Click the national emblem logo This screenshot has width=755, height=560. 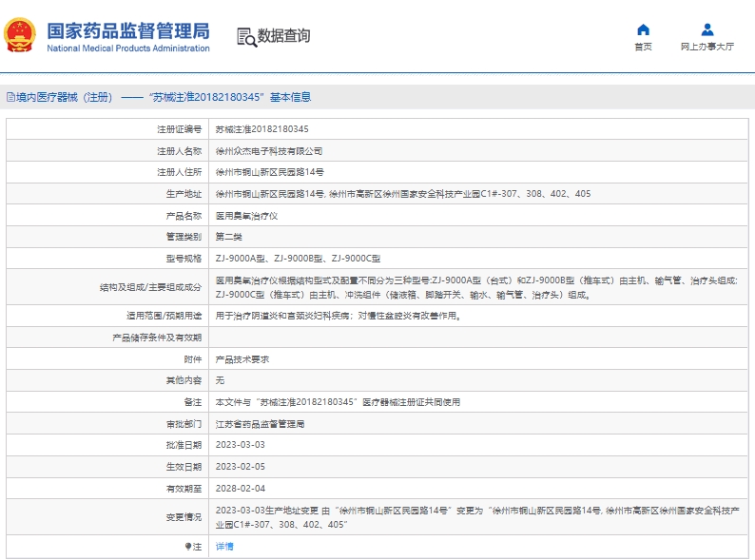click(x=20, y=35)
